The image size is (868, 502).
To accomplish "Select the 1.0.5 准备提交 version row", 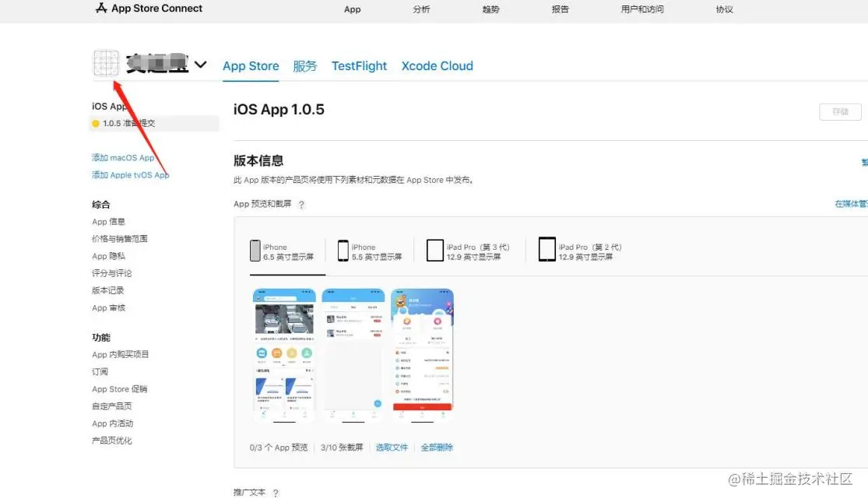I will (154, 124).
